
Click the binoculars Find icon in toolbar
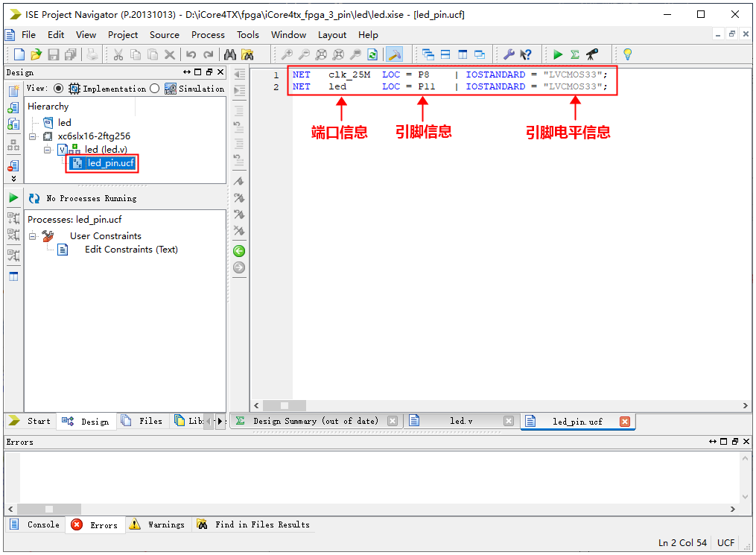[230, 54]
